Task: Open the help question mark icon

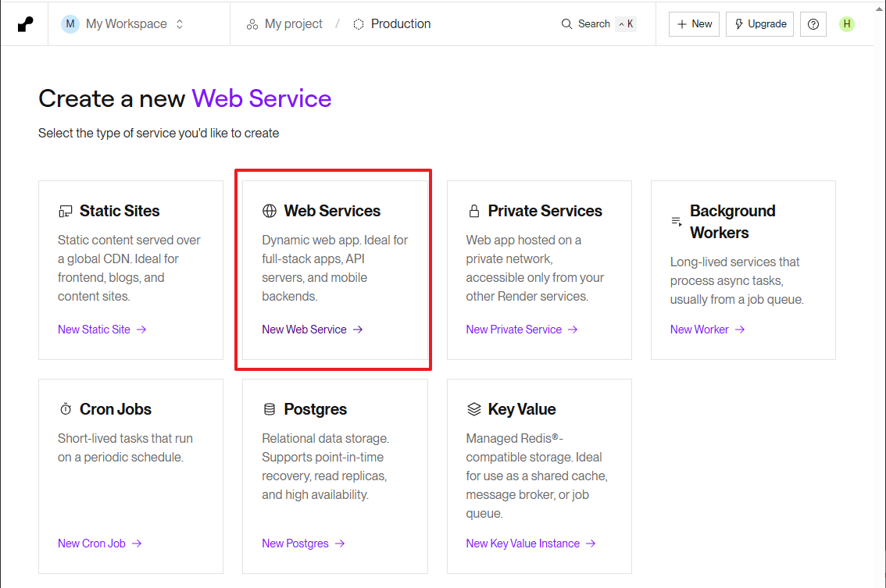Action: [813, 24]
